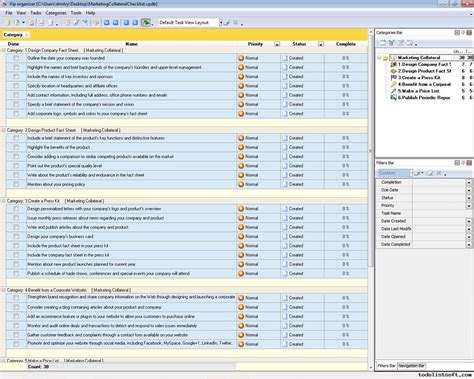Open the View menu
The image size is (474, 379).
[21, 13]
